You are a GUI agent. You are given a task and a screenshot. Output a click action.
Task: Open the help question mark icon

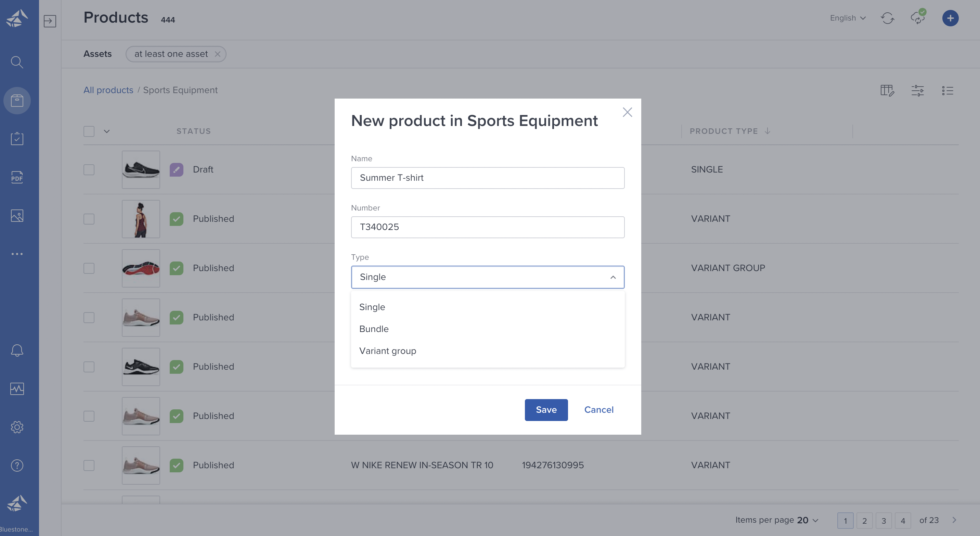tap(17, 465)
